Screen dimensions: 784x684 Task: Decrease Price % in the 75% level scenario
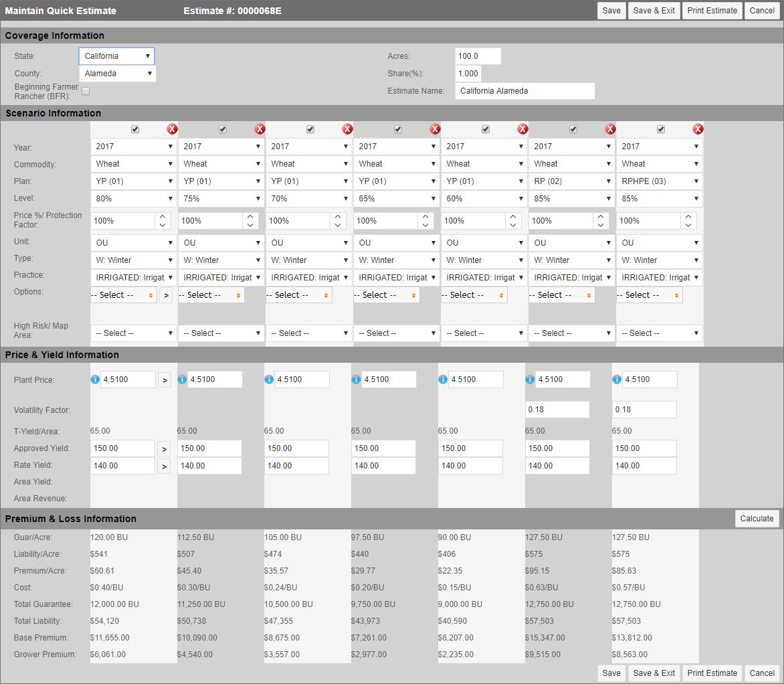250,225
